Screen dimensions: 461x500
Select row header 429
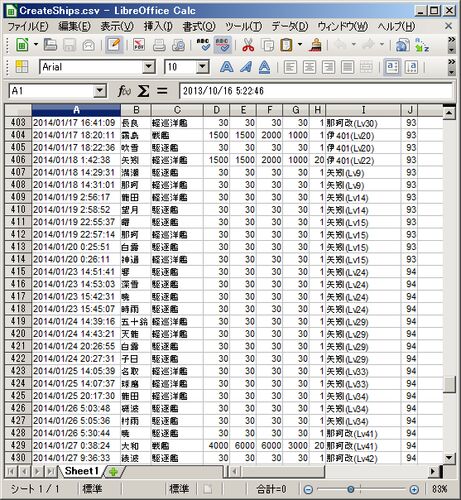click(18, 445)
